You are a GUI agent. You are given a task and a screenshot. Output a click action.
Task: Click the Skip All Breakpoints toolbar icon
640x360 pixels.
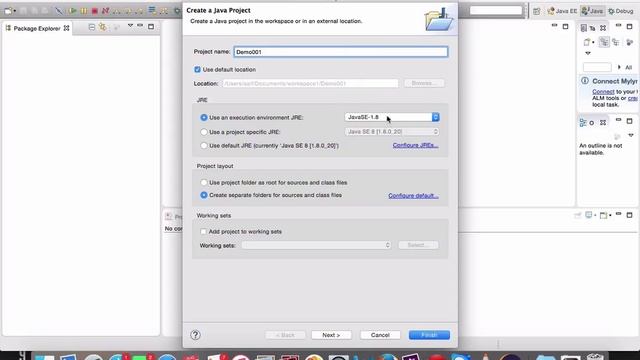click(x=59, y=11)
